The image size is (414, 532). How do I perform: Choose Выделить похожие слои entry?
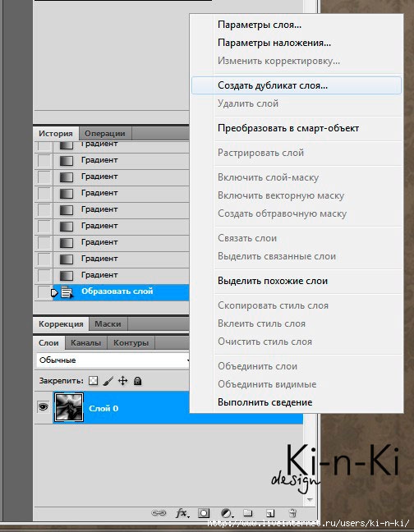click(297, 281)
